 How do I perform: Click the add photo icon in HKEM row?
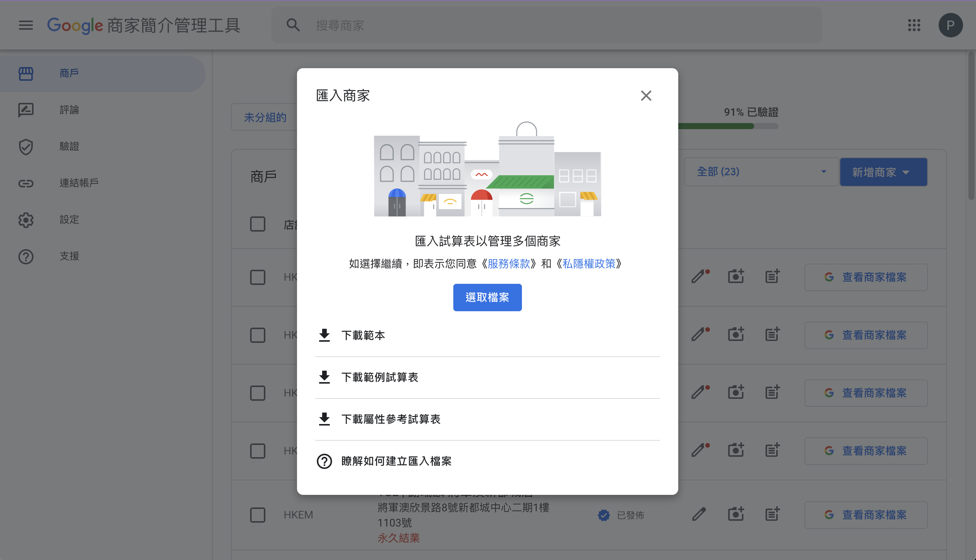coord(736,515)
